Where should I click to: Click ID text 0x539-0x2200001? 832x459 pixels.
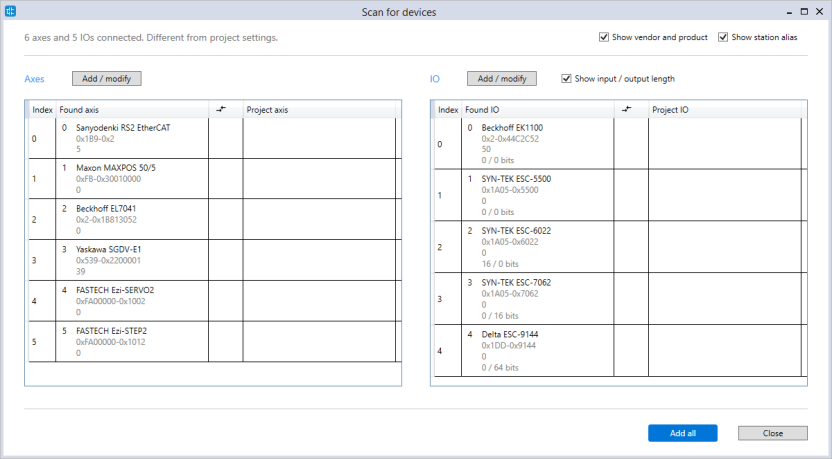click(108, 261)
